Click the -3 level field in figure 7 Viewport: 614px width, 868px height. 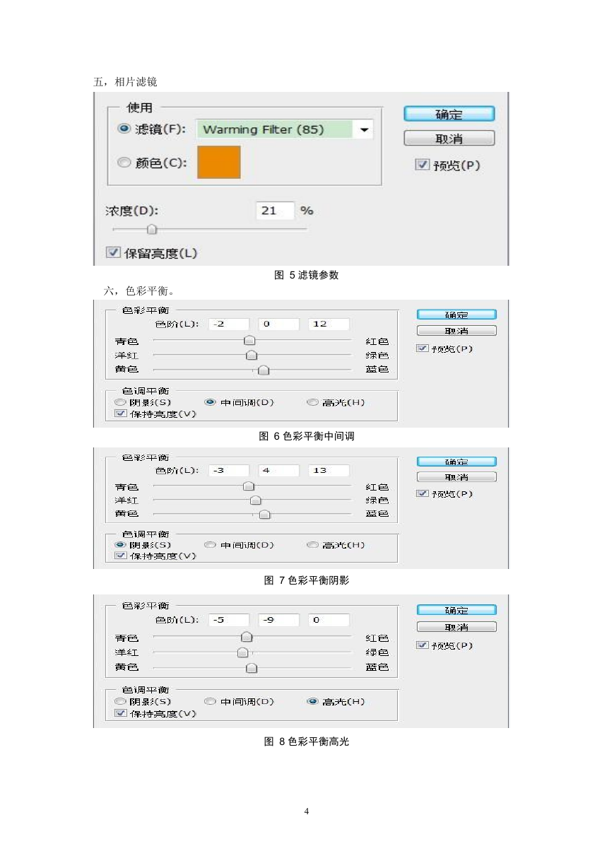click(229, 470)
